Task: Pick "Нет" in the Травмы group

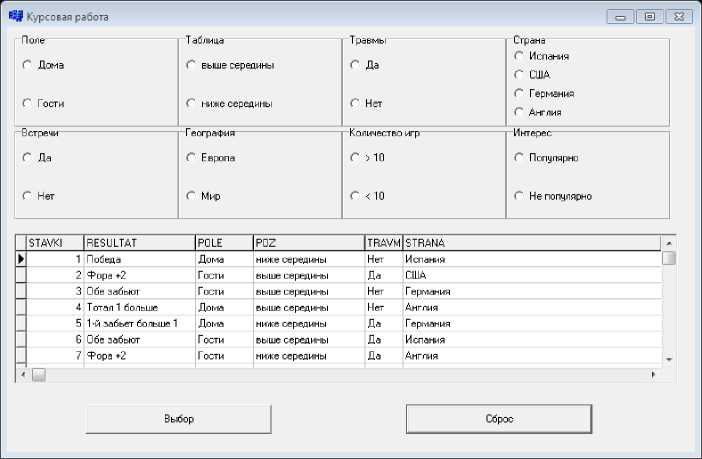Action: pos(355,103)
